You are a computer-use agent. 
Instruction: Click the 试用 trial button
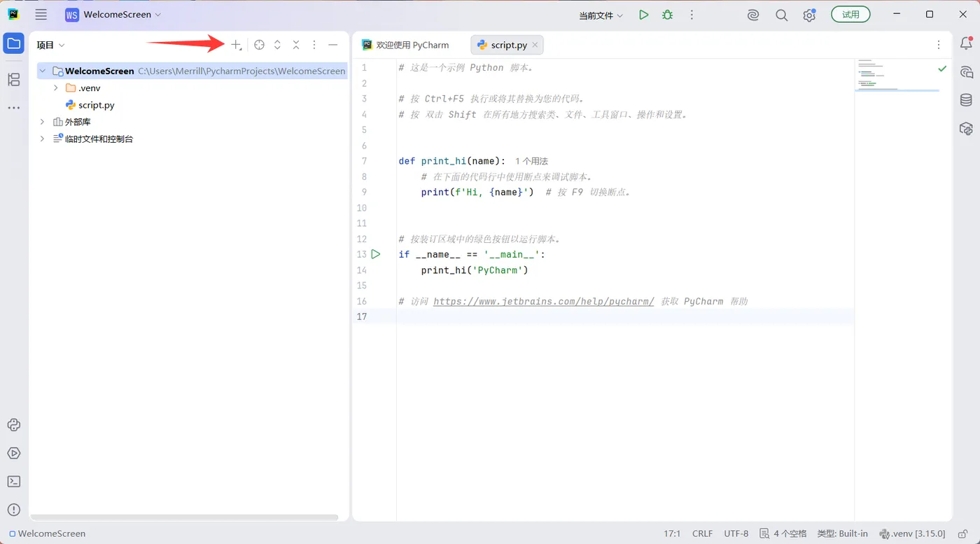click(x=850, y=15)
